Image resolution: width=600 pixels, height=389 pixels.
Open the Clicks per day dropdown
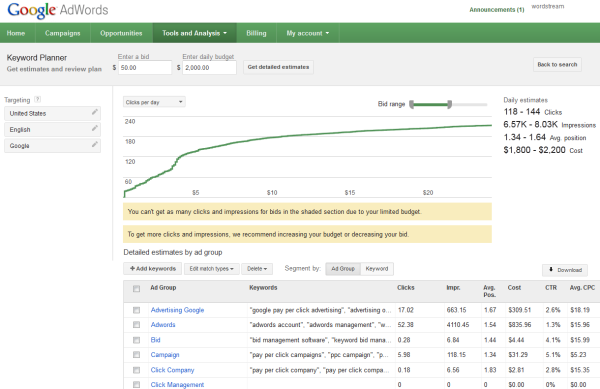point(154,102)
